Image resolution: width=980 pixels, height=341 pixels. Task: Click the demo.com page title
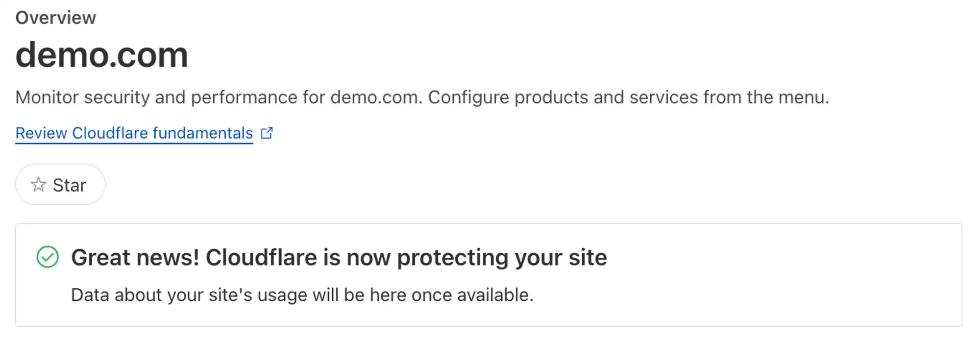[x=101, y=55]
